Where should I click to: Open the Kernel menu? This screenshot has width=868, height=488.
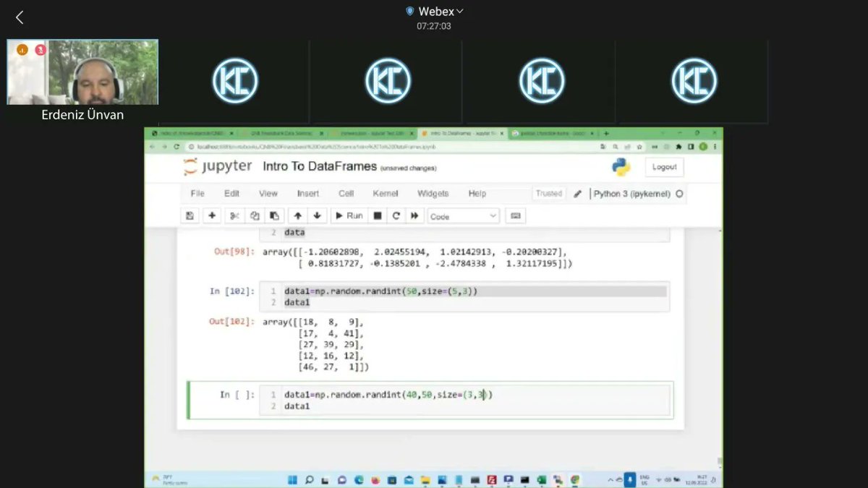click(386, 194)
